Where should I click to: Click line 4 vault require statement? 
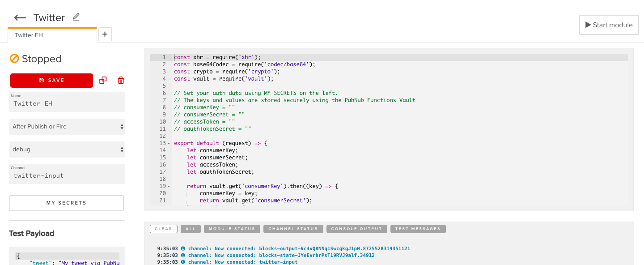point(224,79)
